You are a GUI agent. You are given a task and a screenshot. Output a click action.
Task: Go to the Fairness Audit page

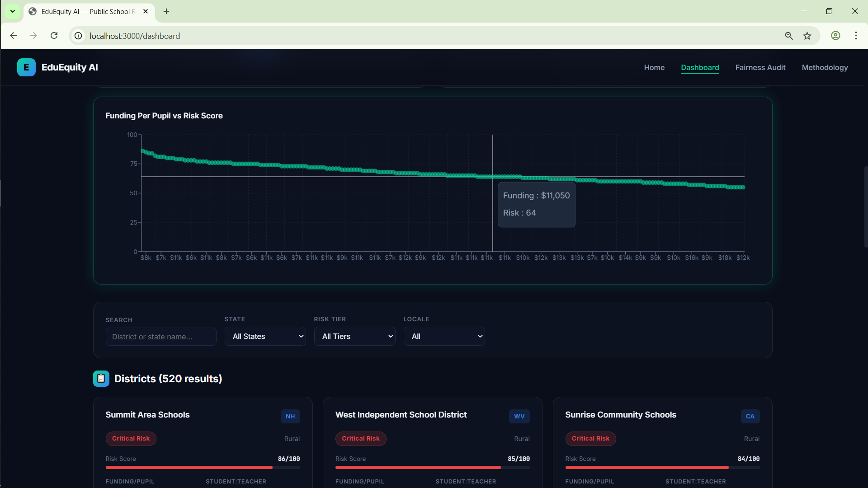pos(760,67)
